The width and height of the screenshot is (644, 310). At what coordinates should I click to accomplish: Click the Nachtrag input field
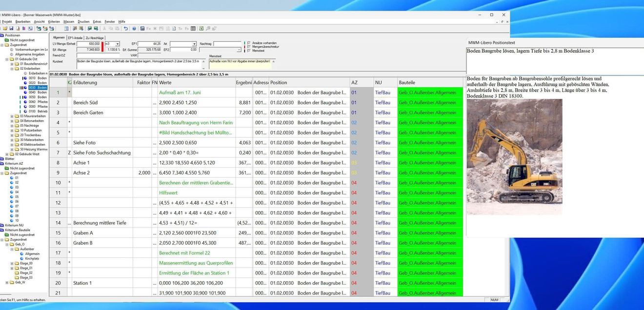227,44
